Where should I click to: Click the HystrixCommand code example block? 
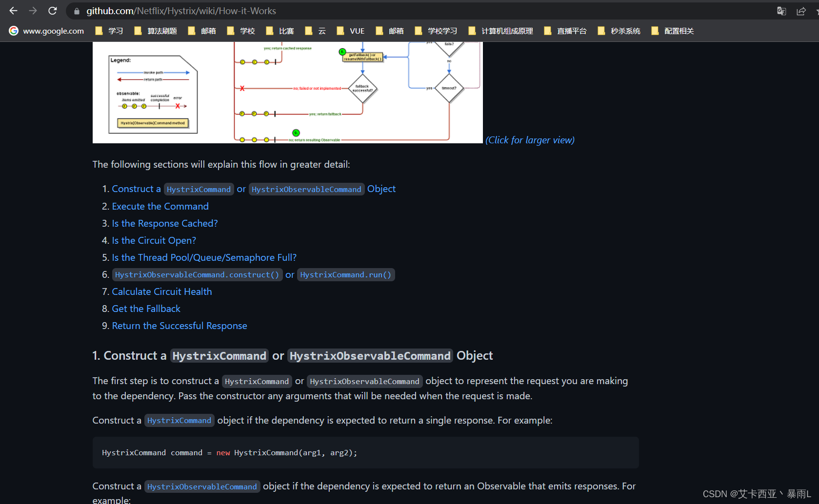point(366,453)
